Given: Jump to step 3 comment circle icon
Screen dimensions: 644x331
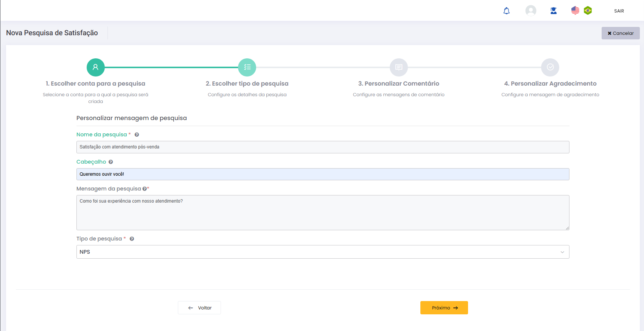Looking at the screenshot, I should click(398, 67).
